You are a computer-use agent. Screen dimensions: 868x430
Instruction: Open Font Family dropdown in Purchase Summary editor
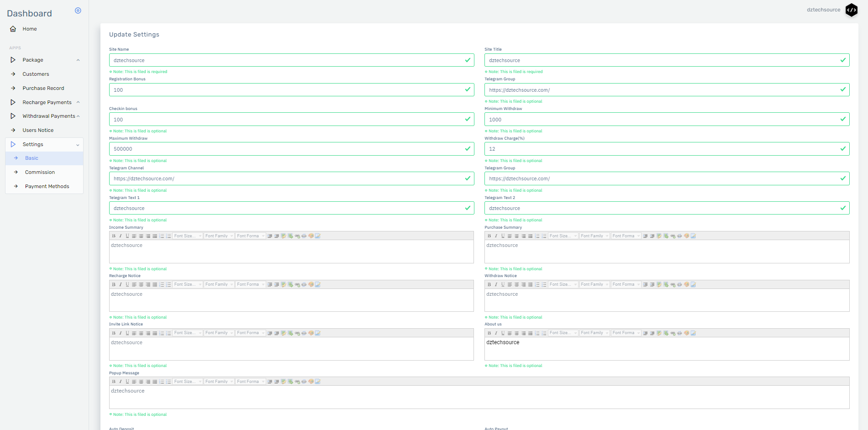[x=594, y=236]
